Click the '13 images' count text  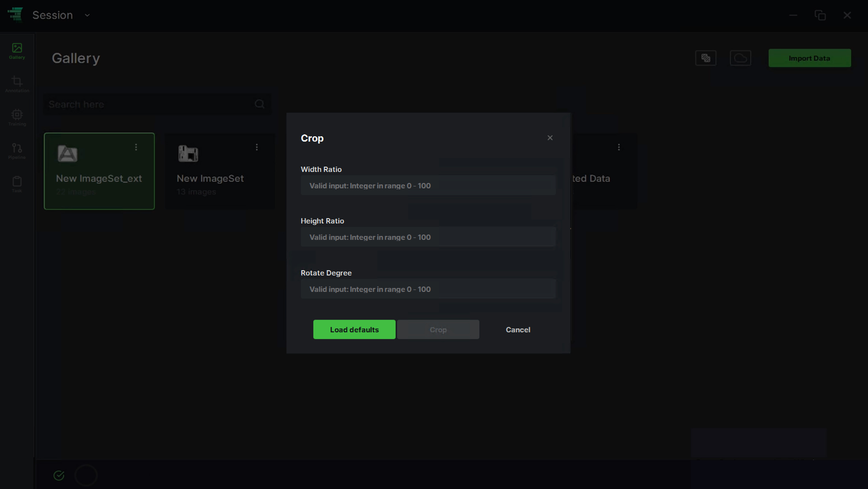point(196,192)
